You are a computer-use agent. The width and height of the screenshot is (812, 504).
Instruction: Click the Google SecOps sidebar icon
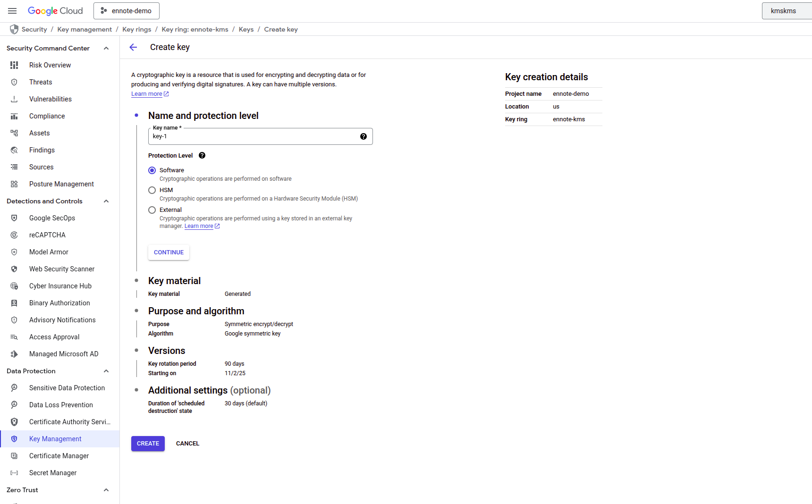point(14,218)
